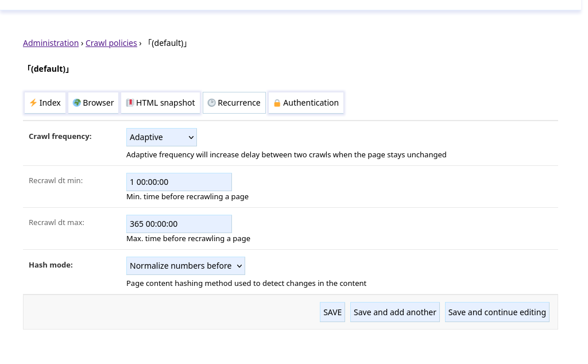Click 'Min. time before recrawling a page' text
The width and height of the screenshot is (588, 364).
click(188, 197)
